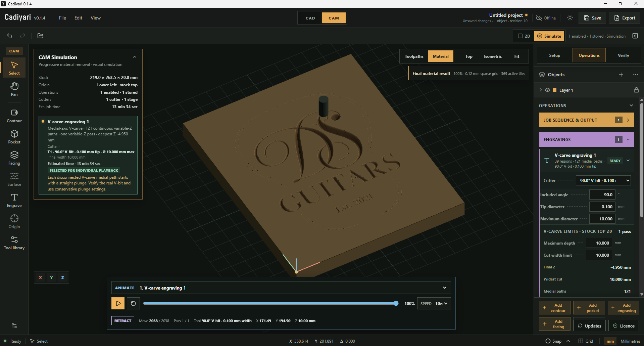
Task: Click Add contour button
Action: coord(554,308)
